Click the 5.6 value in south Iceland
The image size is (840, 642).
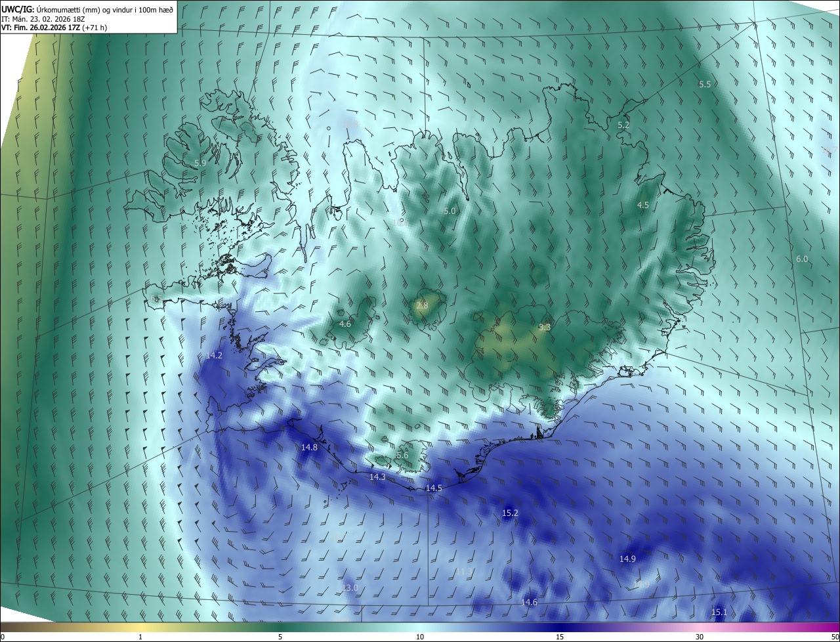[402, 455]
